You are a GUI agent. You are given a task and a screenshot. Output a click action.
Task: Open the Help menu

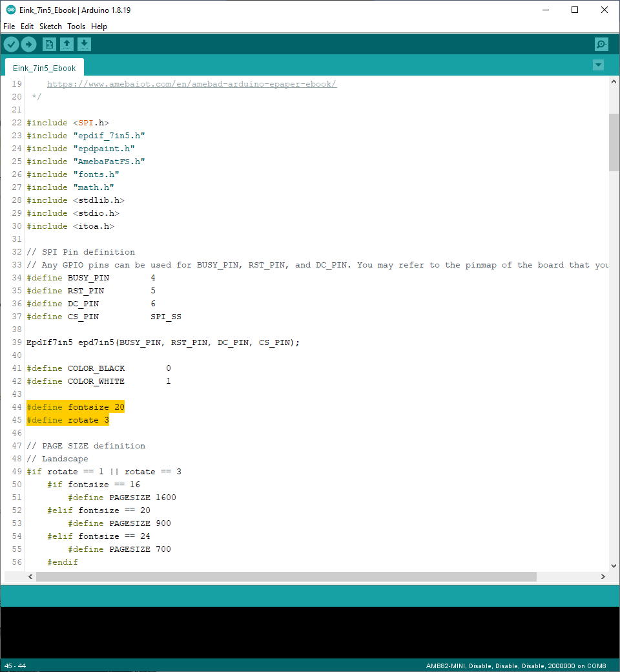pyautogui.click(x=99, y=26)
